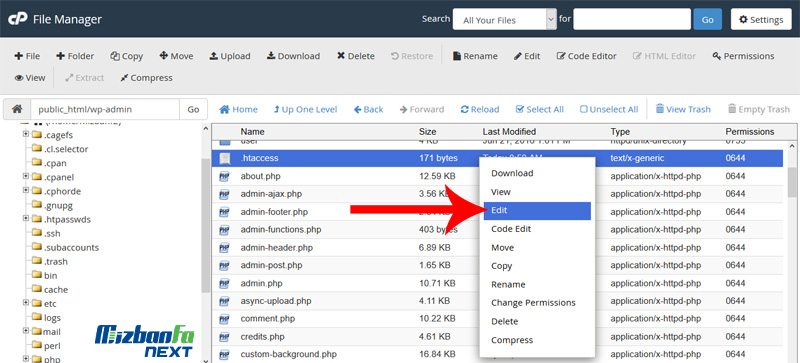Select the .gnupg folder in tree

pos(58,205)
